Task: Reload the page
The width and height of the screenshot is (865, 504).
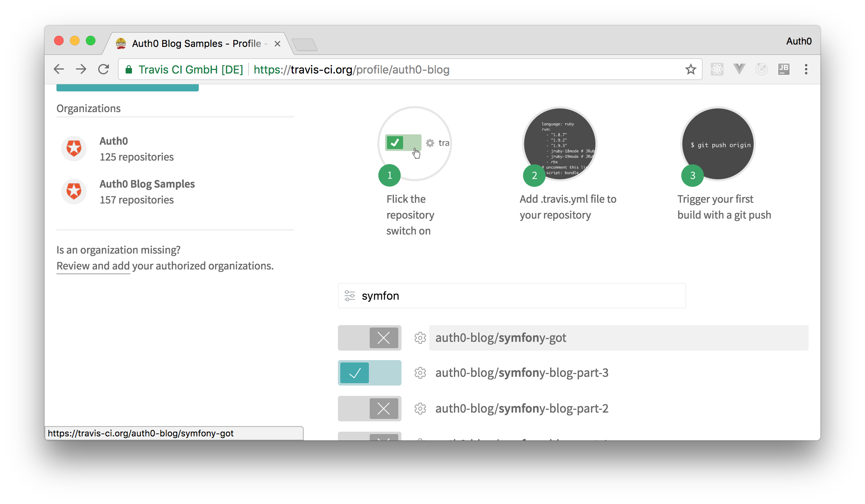Action: click(104, 70)
